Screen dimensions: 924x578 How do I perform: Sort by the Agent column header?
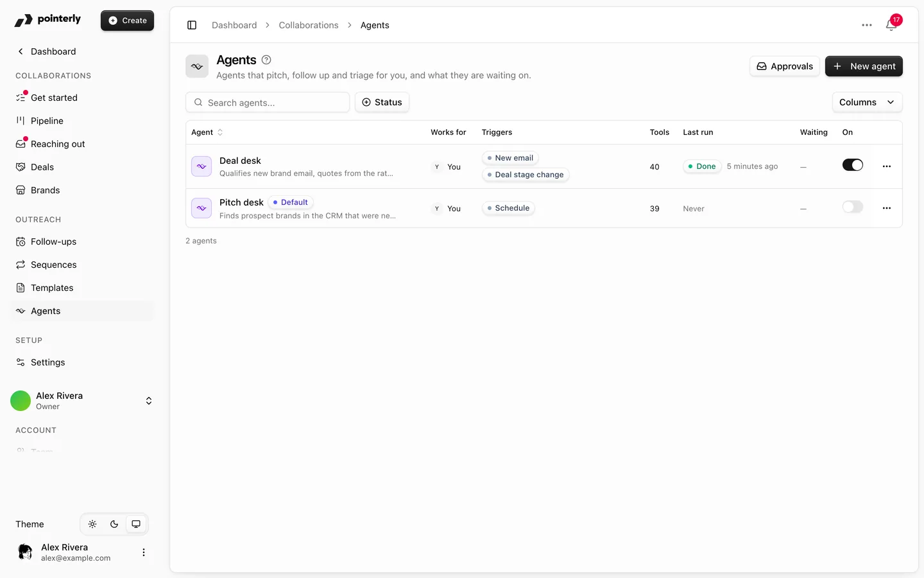[x=207, y=132]
